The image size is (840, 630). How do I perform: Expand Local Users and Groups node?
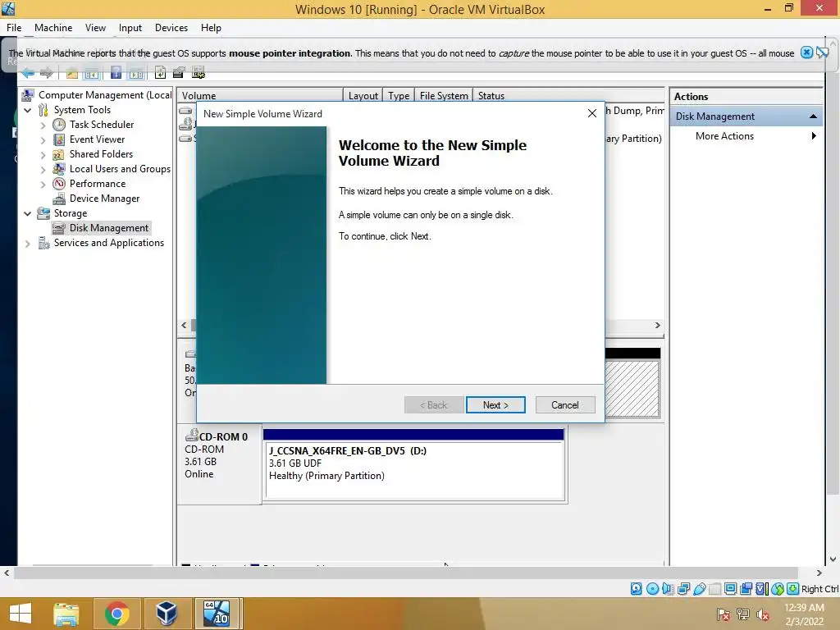point(43,169)
